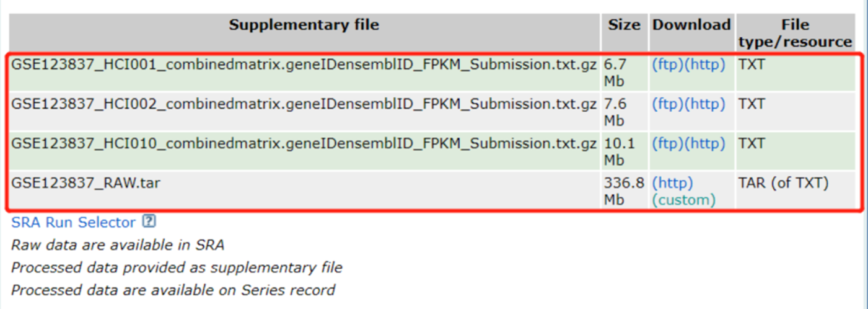The image size is (868, 309).
Task: Select the HCI002 combinedmatrix file name
Action: 304,104
